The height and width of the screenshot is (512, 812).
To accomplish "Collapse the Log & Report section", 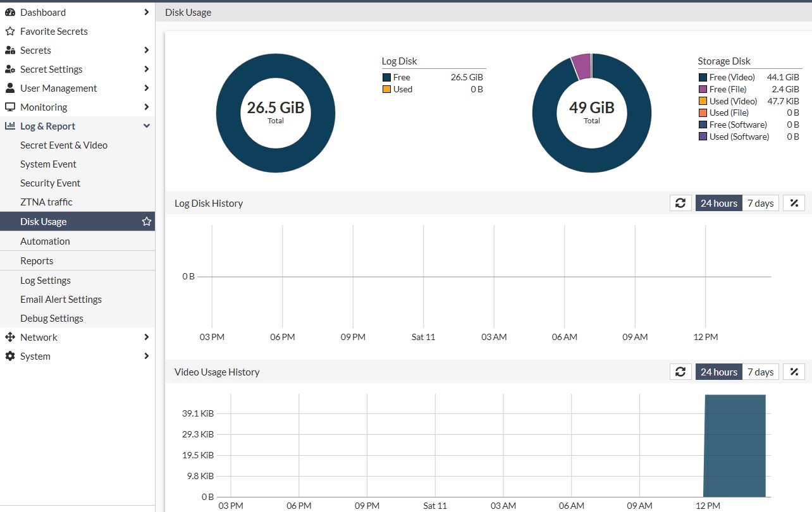I will pos(147,126).
